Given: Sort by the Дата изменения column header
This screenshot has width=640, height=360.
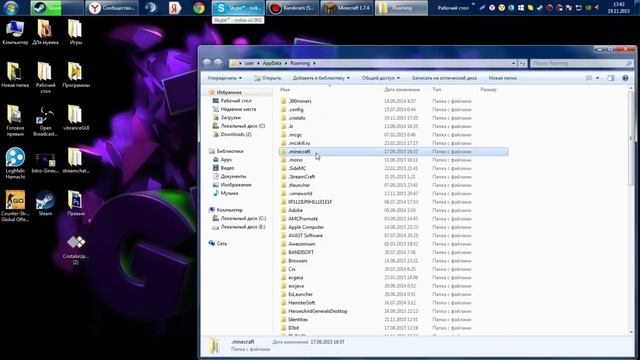Looking at the screenshot, I should click(x=402, y=89).
